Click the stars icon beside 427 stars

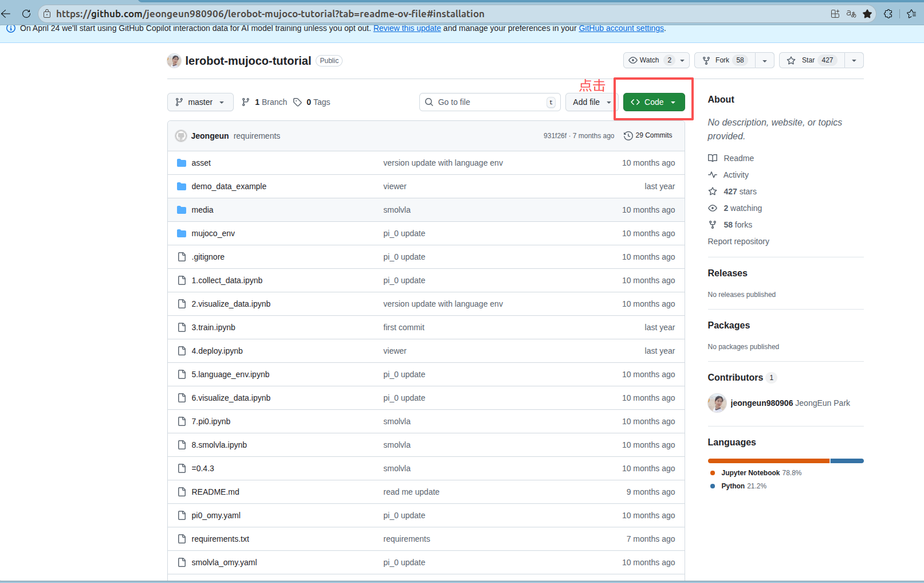(713, 191)
